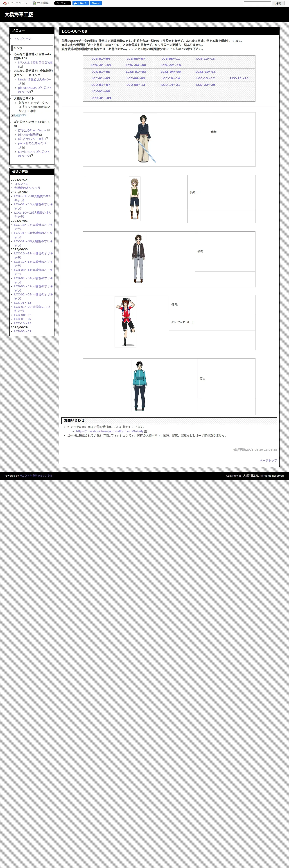Open LCB-05〜07 in the navigation table
Viewport: 289px width, 868px height.
[135, 59]
